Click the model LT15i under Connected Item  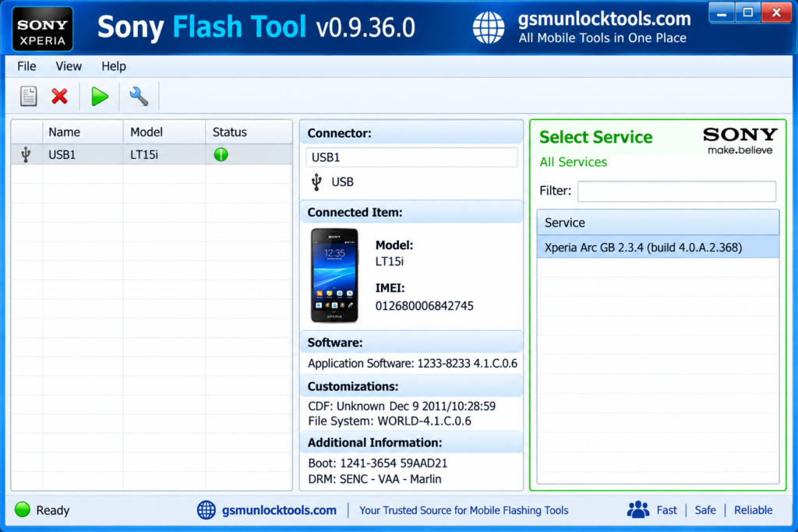tap(390, 262)
